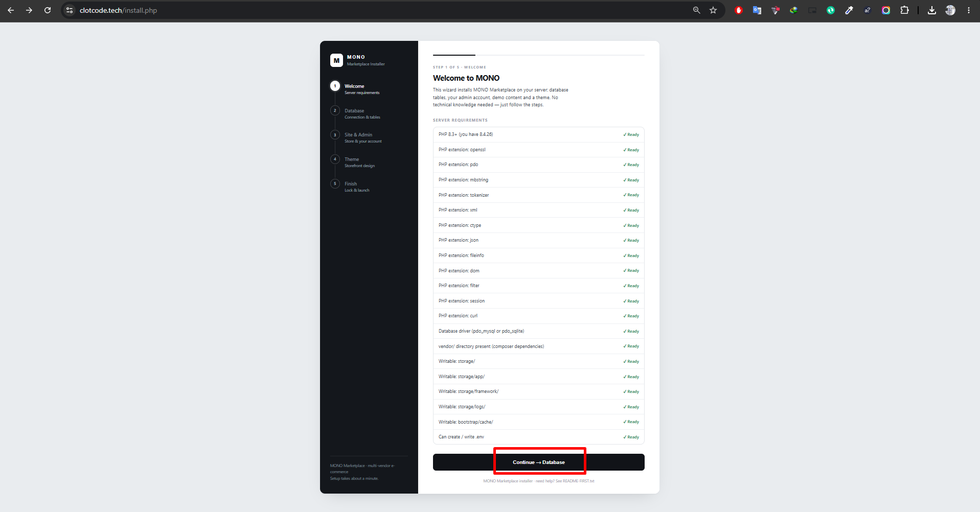Viewport: 980px width, 512px height.
Task: Click the Setup takes about a minute text
Action: [354, 479]
